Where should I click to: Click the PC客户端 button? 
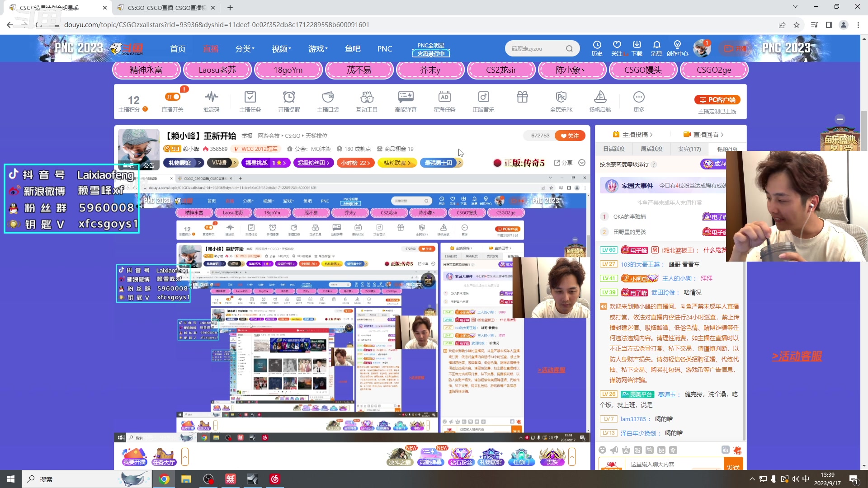717,100
